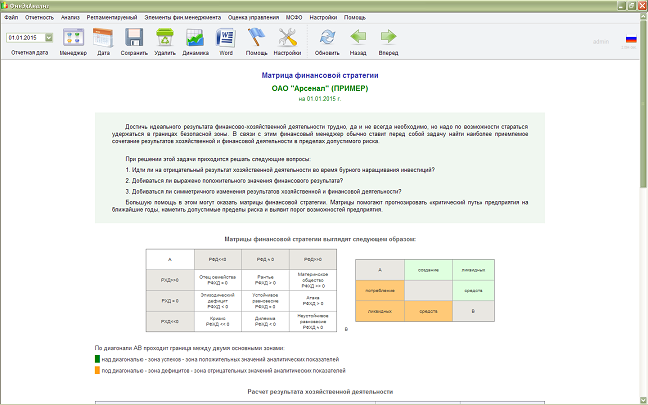Open the Отчетность menu

pos(39,17)
